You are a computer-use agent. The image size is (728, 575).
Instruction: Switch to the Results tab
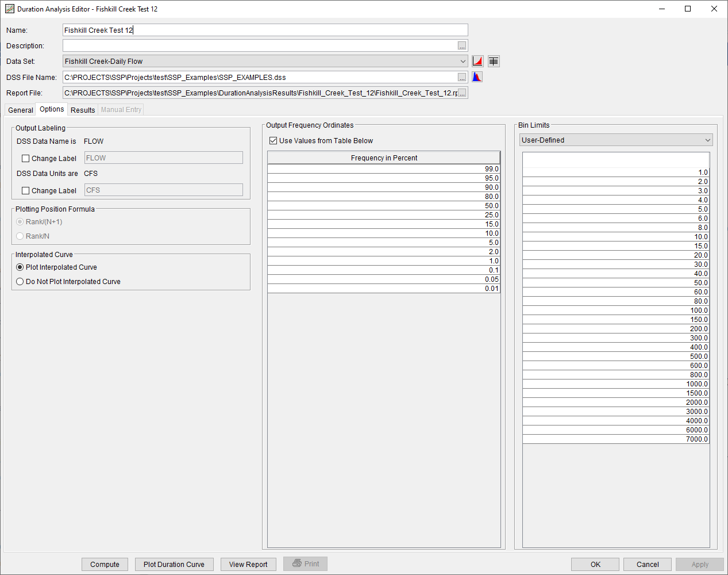(82, 110)
